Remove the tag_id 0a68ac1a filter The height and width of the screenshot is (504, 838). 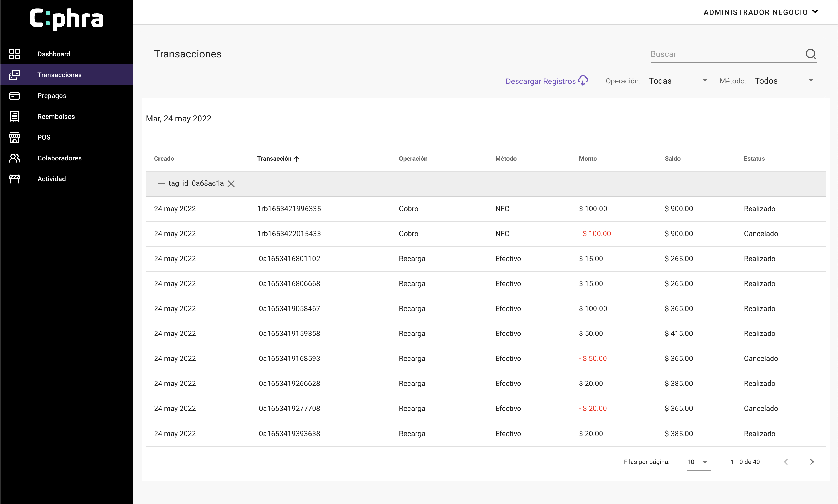[x=231, y=184]
